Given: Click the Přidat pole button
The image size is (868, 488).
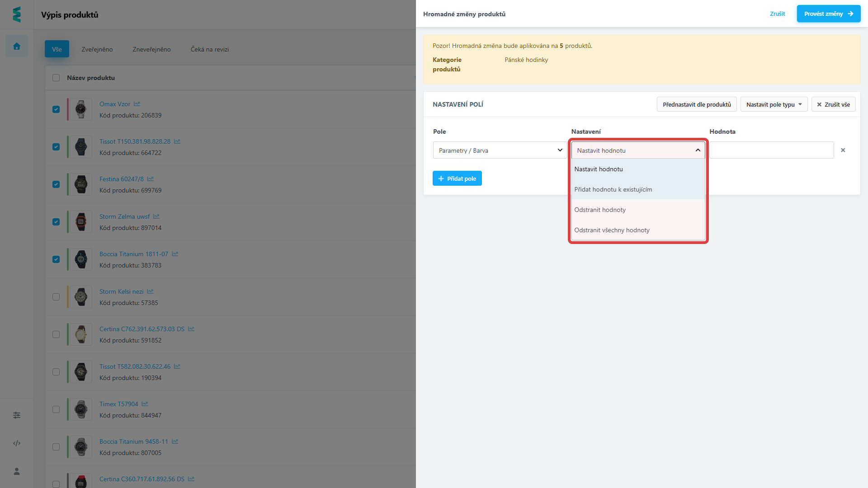Looking at the screenshot, I should click(457, 178).
